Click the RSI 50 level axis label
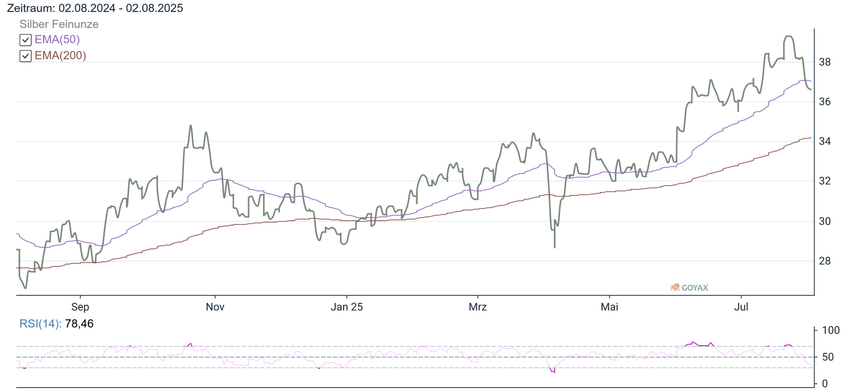The image size is (868, 391). (x=828, y=357)
